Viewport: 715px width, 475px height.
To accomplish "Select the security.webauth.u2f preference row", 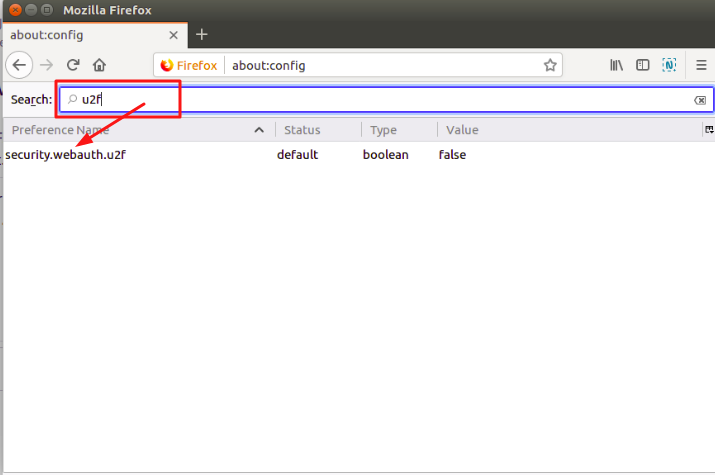I will 359,155.
